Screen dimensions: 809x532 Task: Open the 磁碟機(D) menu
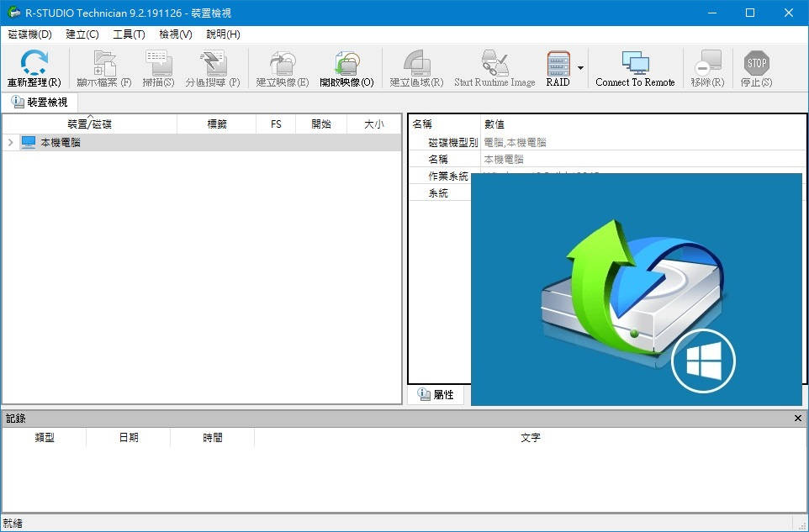pyautogui.click(x=29, y=34)
